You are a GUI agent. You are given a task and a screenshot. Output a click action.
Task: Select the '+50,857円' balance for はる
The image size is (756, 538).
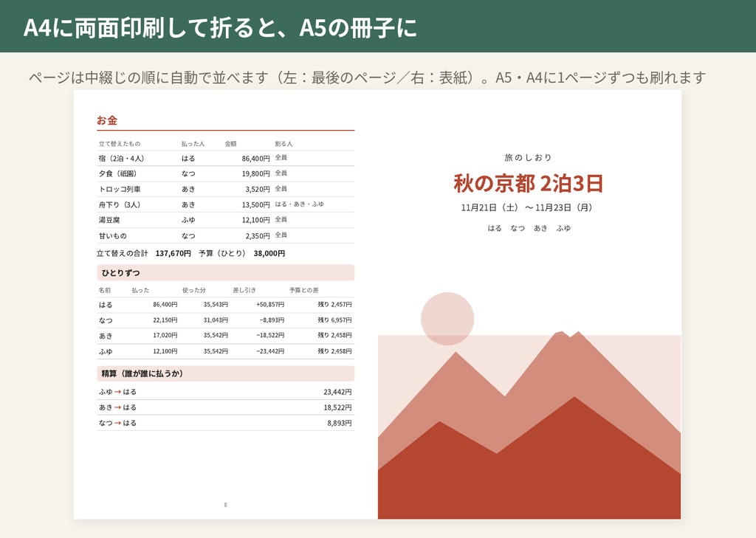270,305
